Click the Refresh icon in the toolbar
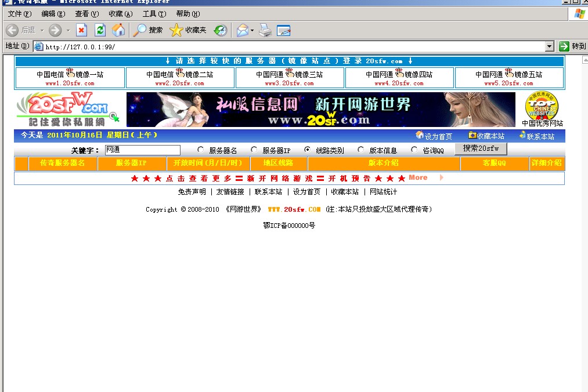 (x=100, y=30)
